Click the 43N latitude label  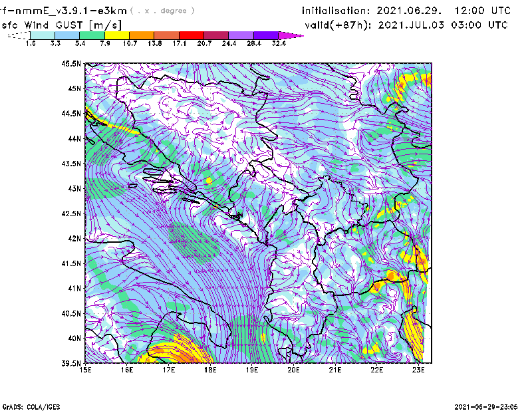coord(74,188)
